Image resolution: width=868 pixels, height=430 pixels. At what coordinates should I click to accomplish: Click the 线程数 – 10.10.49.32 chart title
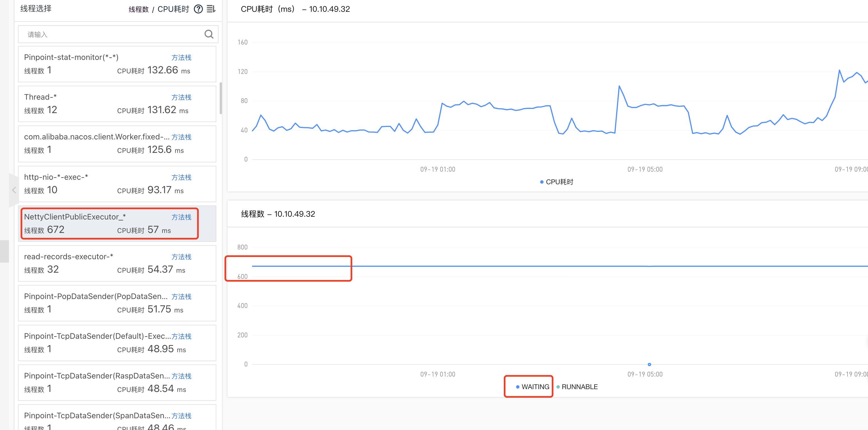coord(278,214)
